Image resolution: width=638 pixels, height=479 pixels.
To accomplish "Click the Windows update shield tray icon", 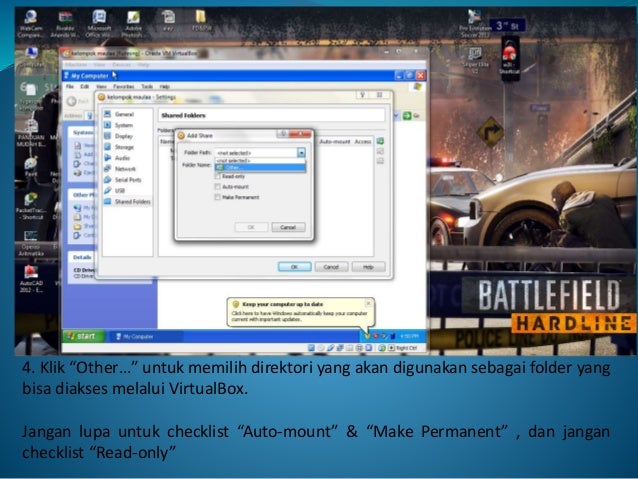I will (x=367, y=336).
